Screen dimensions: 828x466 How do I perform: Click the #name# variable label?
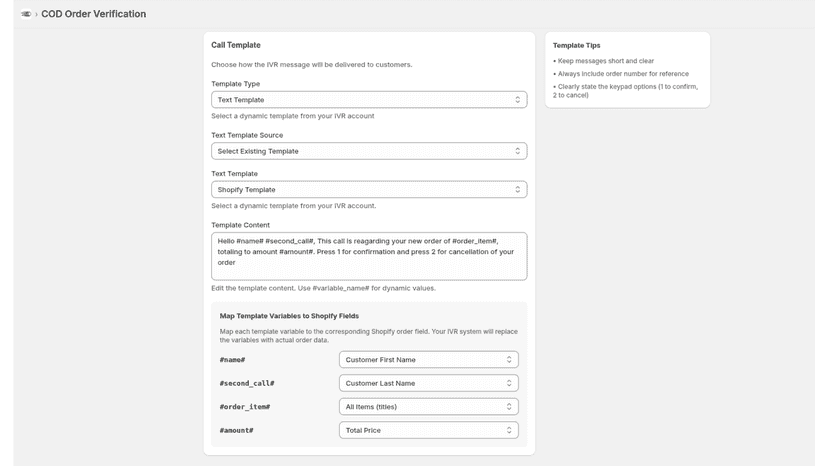(232, 360)
